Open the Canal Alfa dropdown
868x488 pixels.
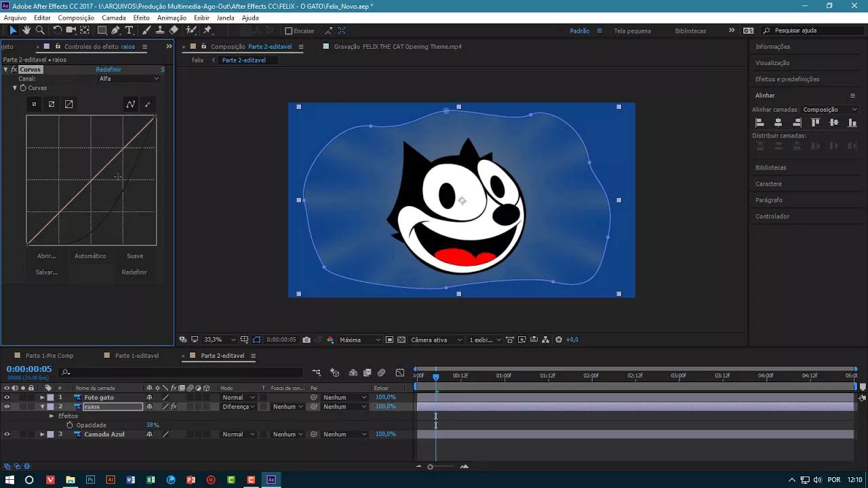pos(129,79)
